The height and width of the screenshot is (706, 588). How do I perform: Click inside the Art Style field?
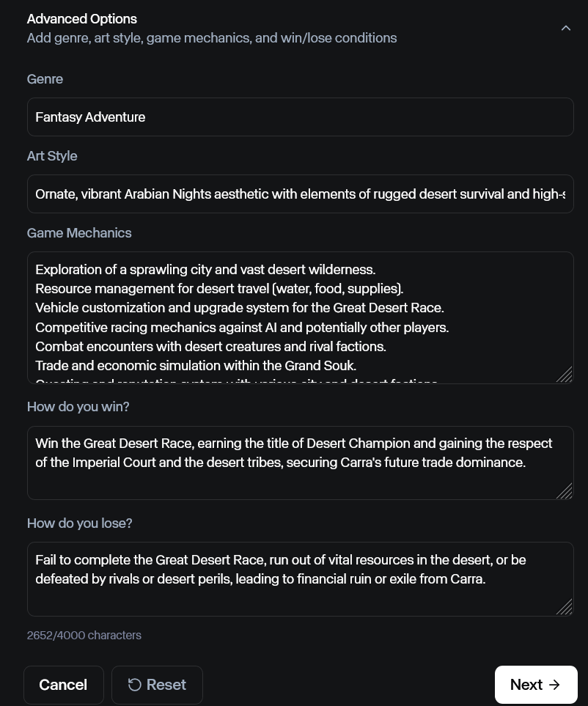(x=300, y=194)
